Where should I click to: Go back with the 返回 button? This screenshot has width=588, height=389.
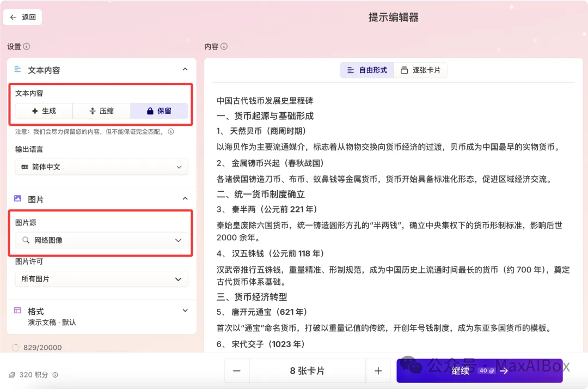(22, 17)
